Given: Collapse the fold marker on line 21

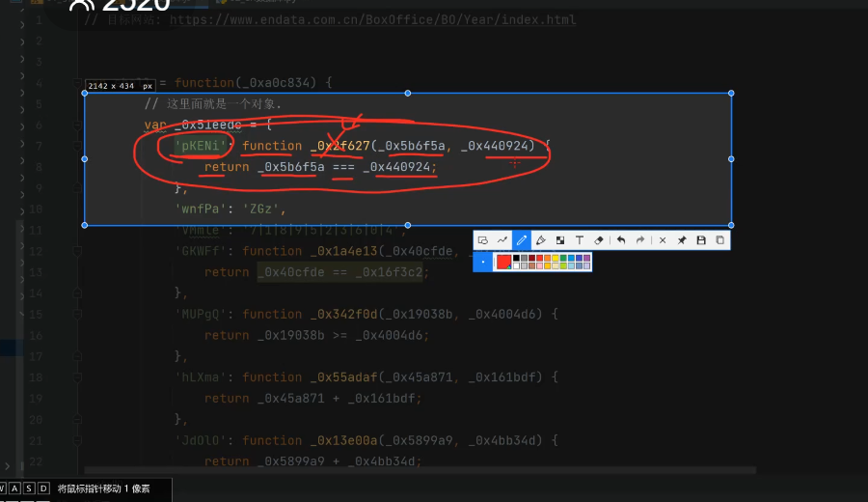Looking at the screenshot, I should coord(77,440).
